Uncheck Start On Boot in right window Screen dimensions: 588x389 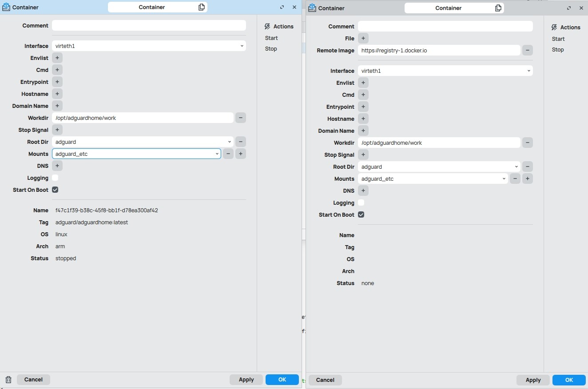coord(361,214)
